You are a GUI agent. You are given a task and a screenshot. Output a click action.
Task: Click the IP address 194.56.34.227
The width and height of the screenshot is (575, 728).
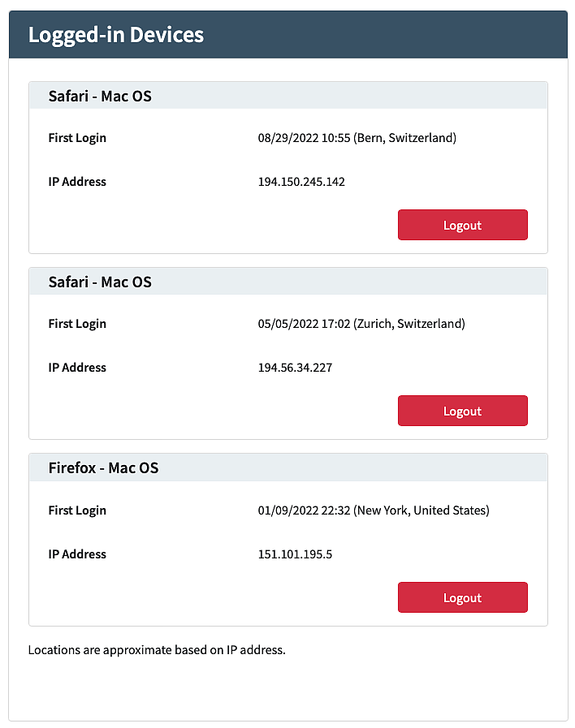pos(295,368)
